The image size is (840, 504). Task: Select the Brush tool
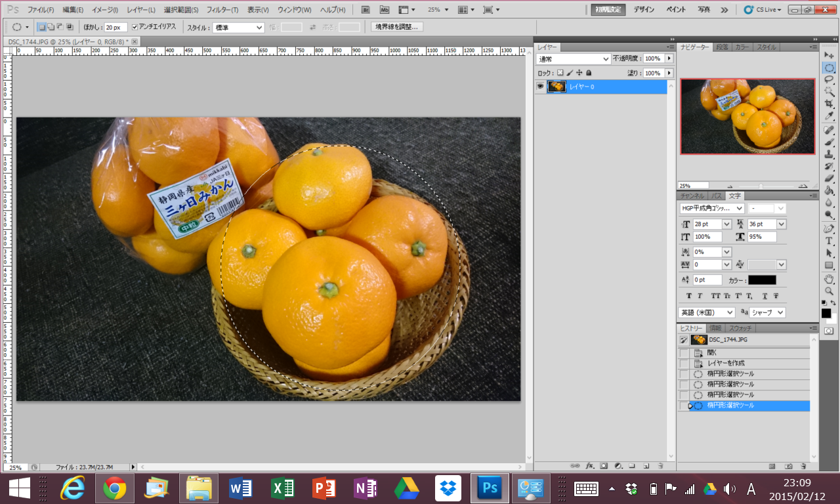click(x=829, y=142)
